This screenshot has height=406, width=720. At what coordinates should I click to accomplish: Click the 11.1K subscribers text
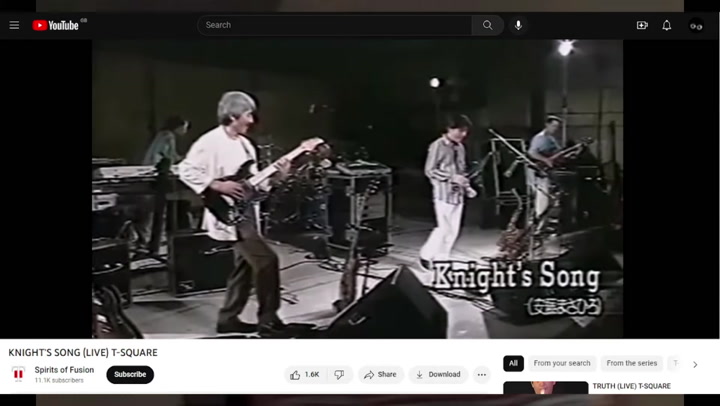coord(59,380)
